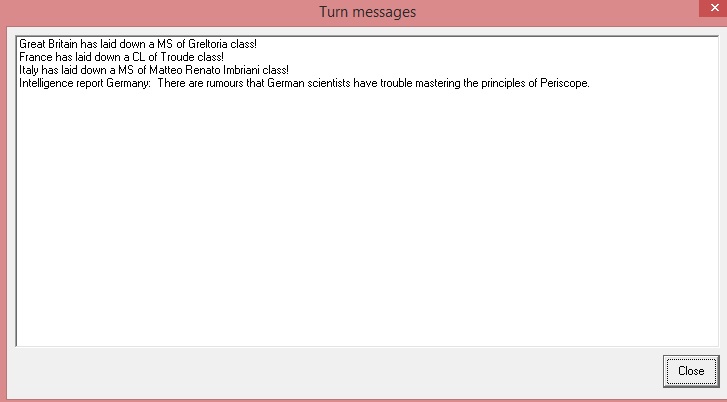Viewport: 727px width, 402px height.
Task: Select the France Troude class message line
Action: [x=121, y=57]
